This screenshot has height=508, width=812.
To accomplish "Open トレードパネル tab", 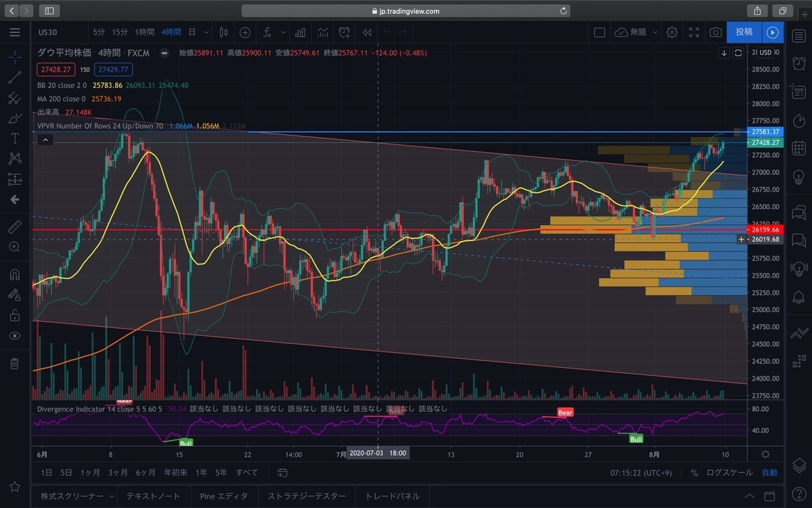I will coord(392,496).
